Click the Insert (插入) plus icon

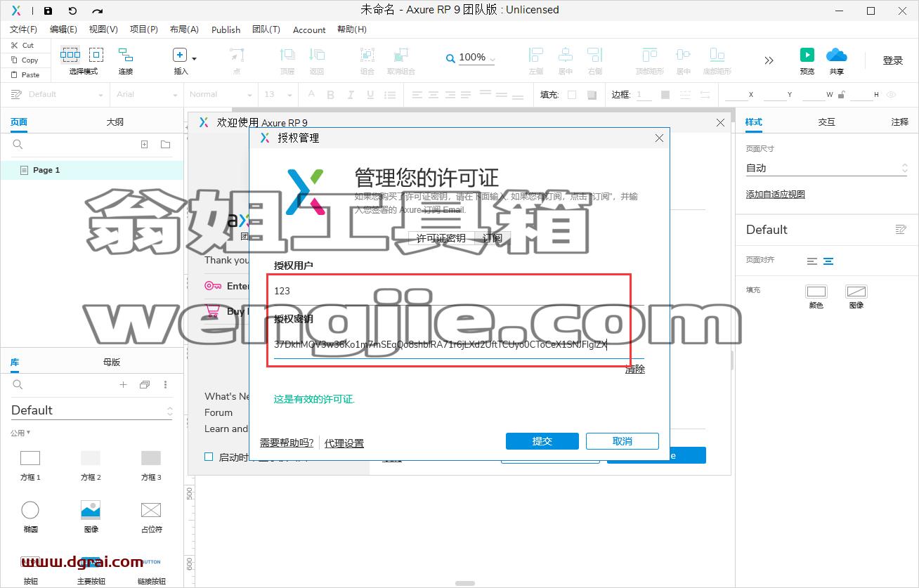point(179,55)
